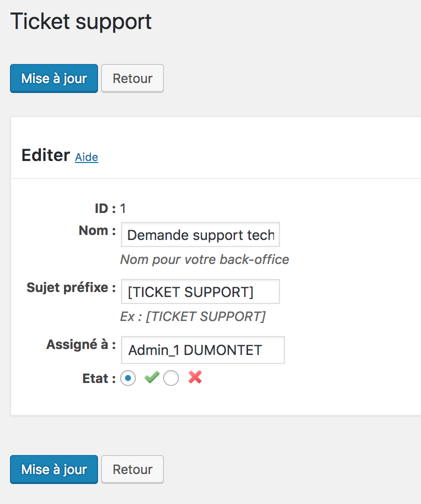Viewport: 421px width, 504px height.
Task: Click the Etat label
Action: point(95,378)
